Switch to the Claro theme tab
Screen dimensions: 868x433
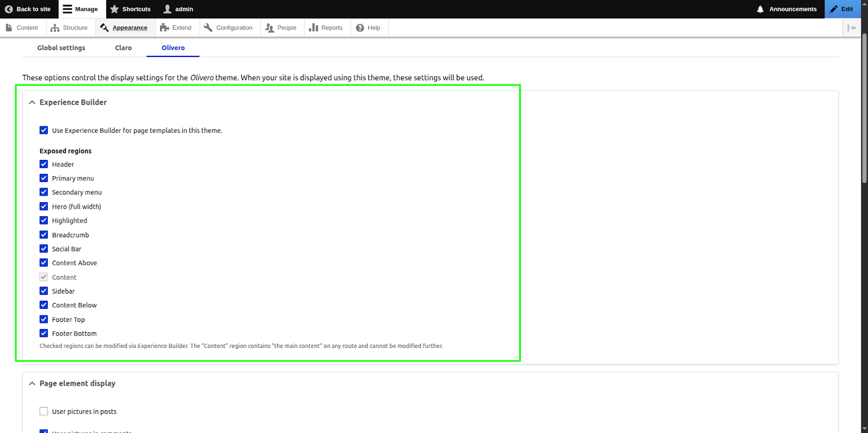coord(123,48)
